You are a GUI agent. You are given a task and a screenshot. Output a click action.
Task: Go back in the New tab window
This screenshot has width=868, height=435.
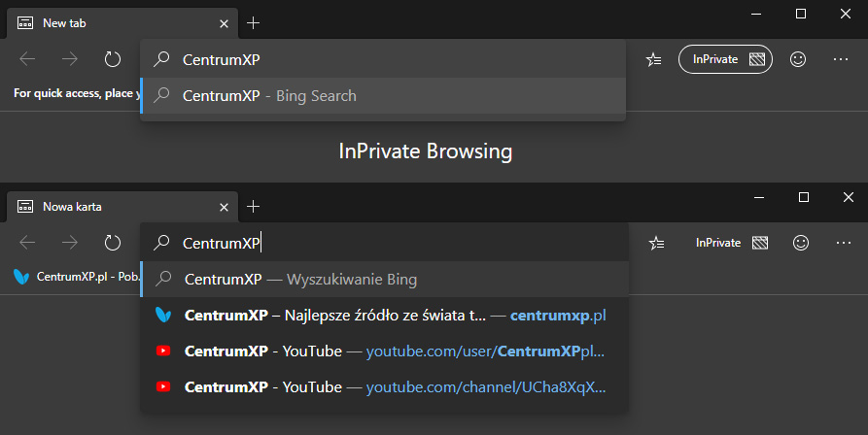(x=27, y=59)
